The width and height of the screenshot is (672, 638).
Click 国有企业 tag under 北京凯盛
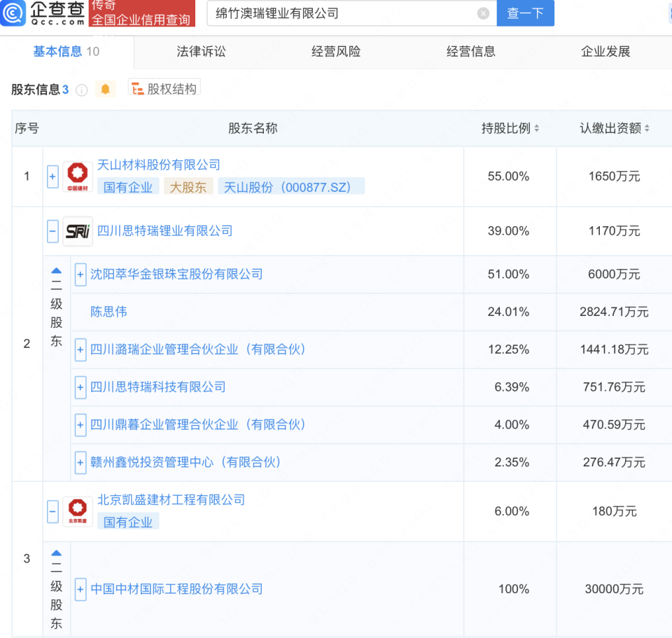[x=128, y=522]
